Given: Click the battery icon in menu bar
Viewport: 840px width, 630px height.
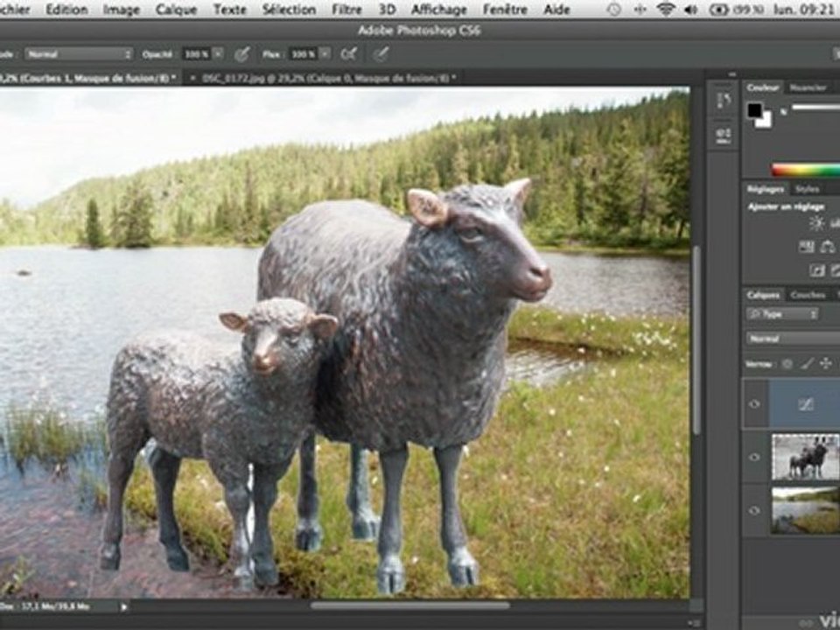Looking at the screenshot, I should (719, 10).
